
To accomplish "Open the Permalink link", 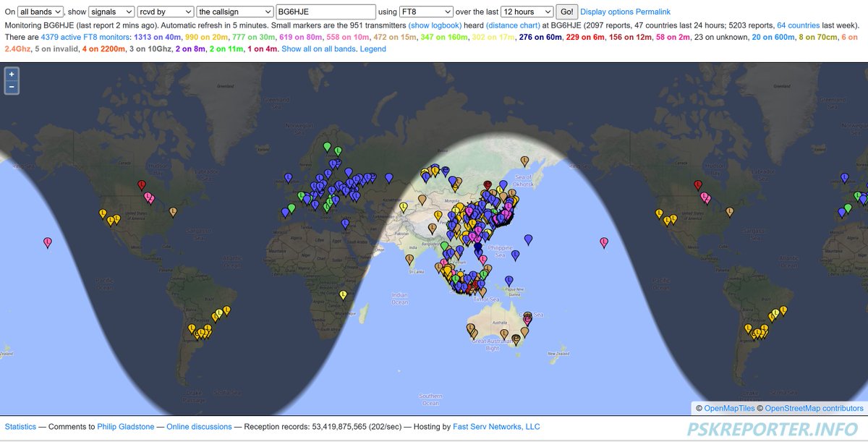I will click(x=653, y=12).
